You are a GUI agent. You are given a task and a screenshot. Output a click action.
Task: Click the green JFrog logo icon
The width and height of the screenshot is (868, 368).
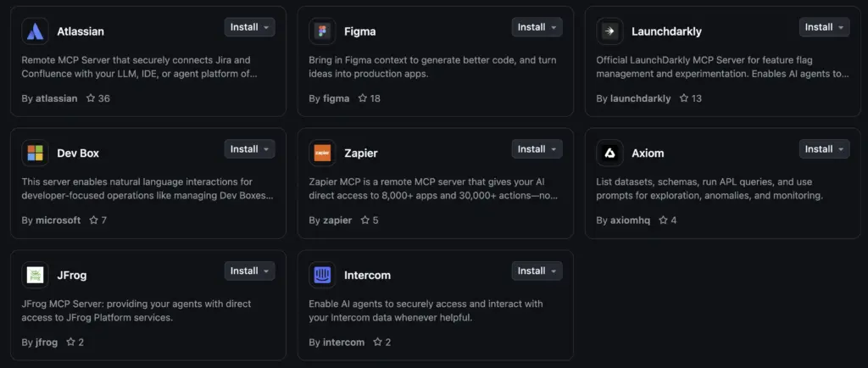tap(35, 275)
